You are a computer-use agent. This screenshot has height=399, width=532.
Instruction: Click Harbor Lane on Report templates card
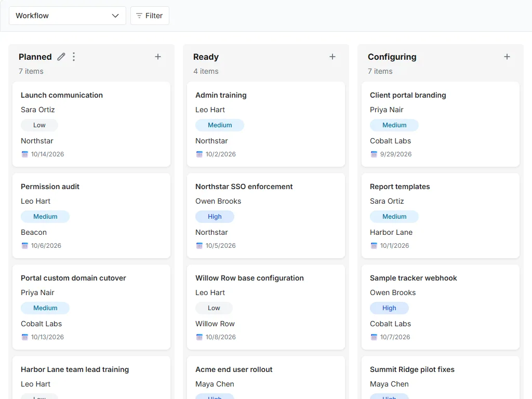pyautogui.click(x=391, y=232)
